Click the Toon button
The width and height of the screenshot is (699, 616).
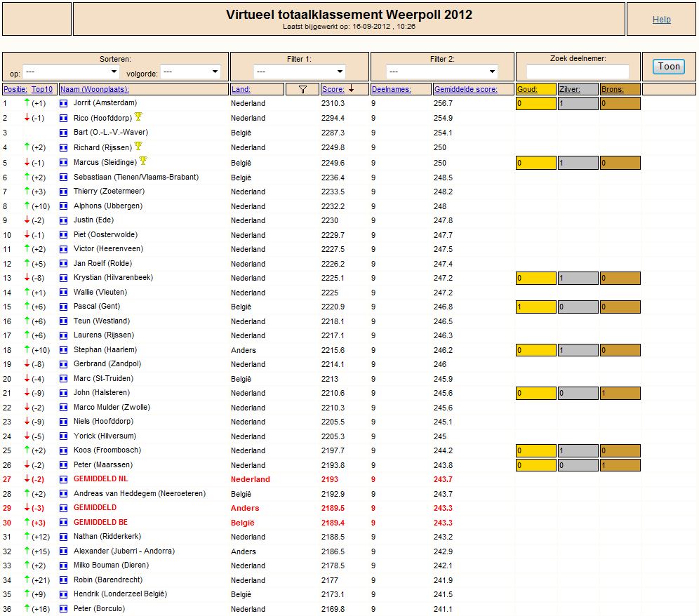669,67
